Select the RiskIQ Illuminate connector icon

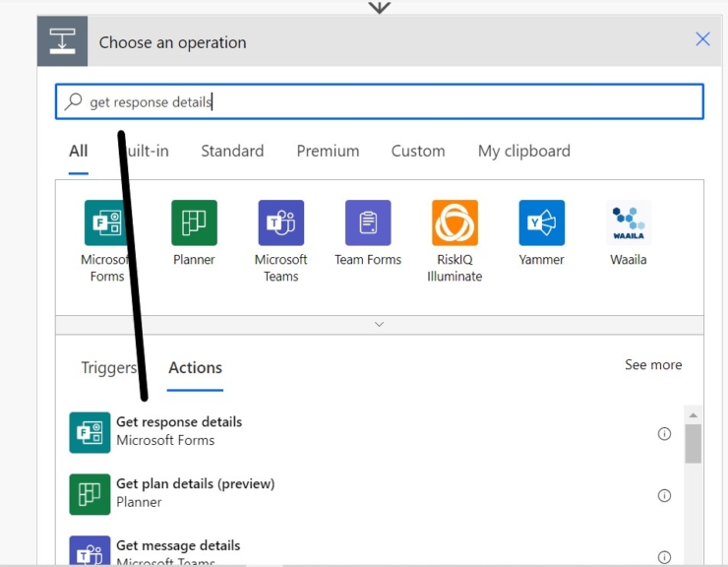pos(455,223)
